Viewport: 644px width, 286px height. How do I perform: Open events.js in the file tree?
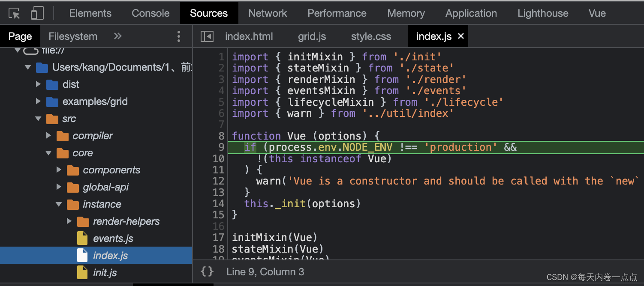pyautogui.click(x=113, y=238)
